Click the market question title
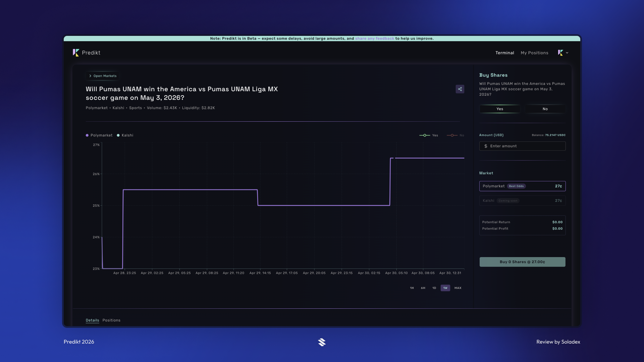 [x=182, y=94]
